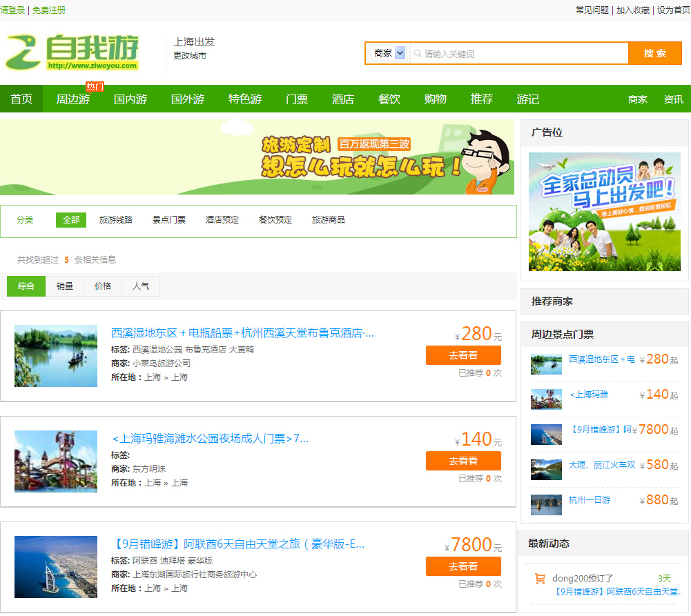Click the magnifier icon in search box
691x616 pixels.
[x=417, y=54]
